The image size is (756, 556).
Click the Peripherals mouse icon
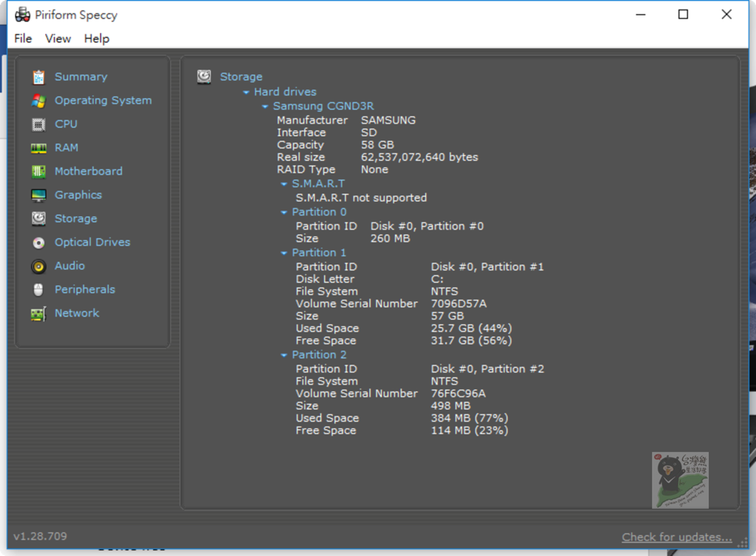39,289
